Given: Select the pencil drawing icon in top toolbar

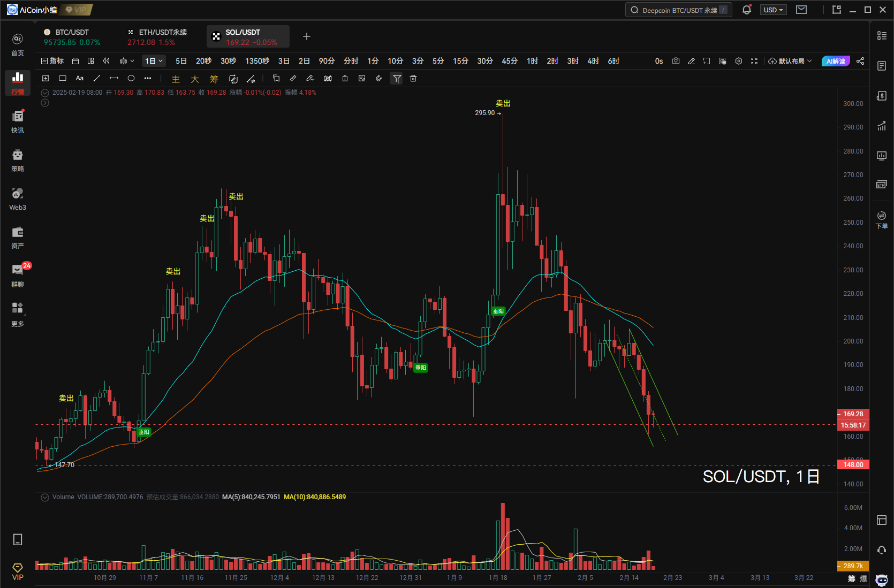Looking at the screenshot, I should coord(691,61).
